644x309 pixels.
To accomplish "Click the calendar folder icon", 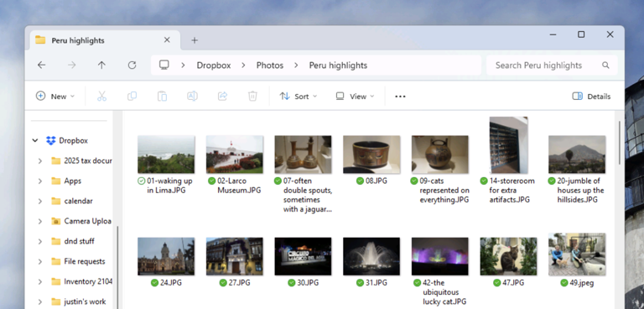I will pos(56,202).
